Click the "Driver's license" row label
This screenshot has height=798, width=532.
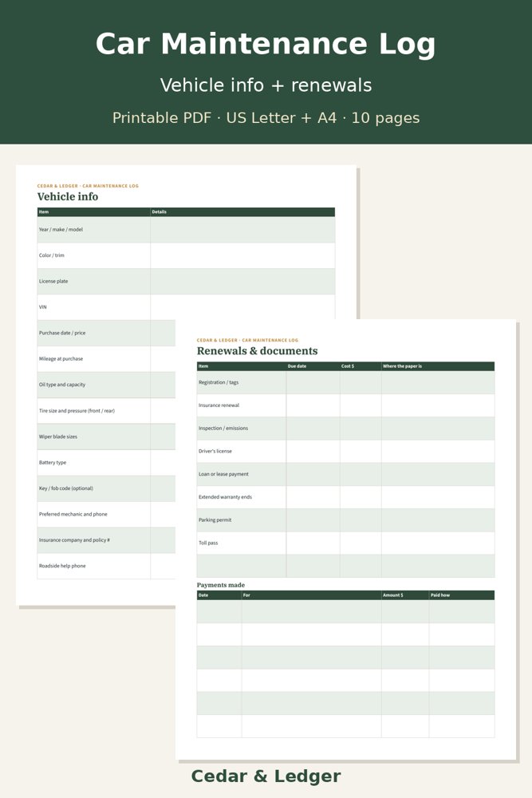click(x=215, y=451)
